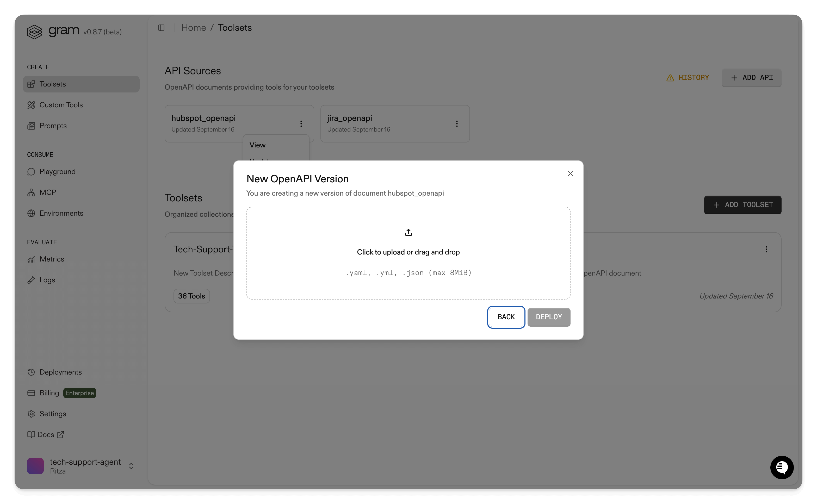Navigate to Home in the breadcrumb

pos(193,27)
